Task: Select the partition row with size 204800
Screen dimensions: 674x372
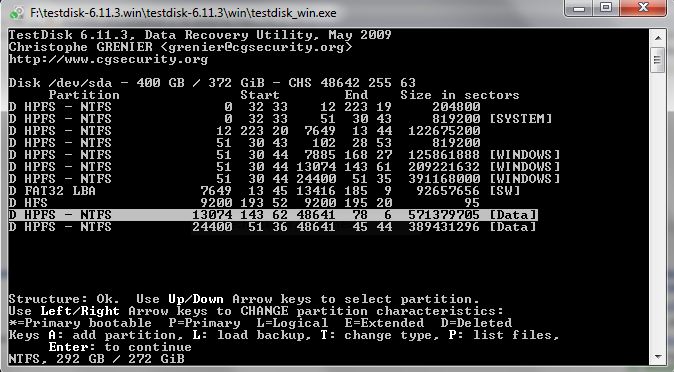Action: pos(245,107)
